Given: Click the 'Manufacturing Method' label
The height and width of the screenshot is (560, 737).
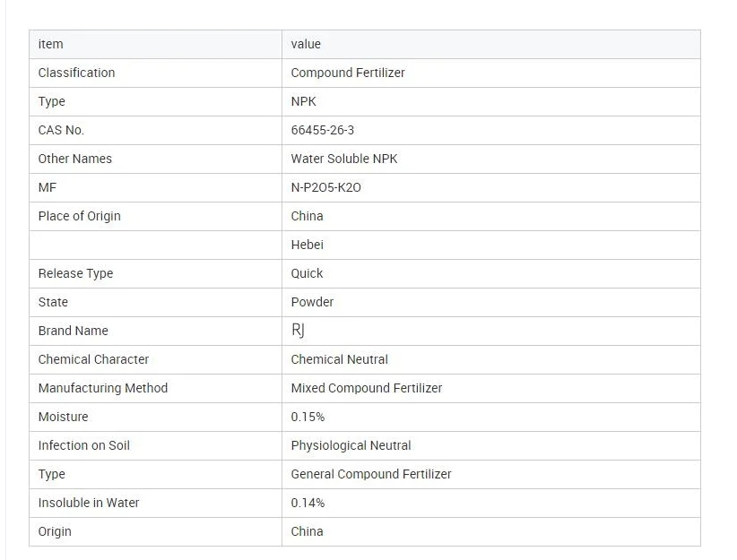Looking at the screenshot, I should [x=103, y=388].
